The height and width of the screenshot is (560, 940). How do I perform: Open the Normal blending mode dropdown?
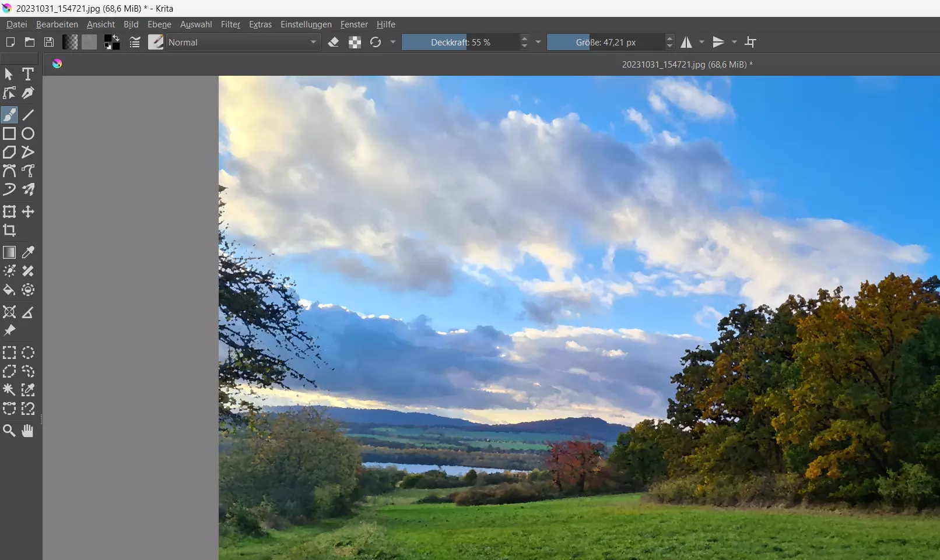click(243, 42)
